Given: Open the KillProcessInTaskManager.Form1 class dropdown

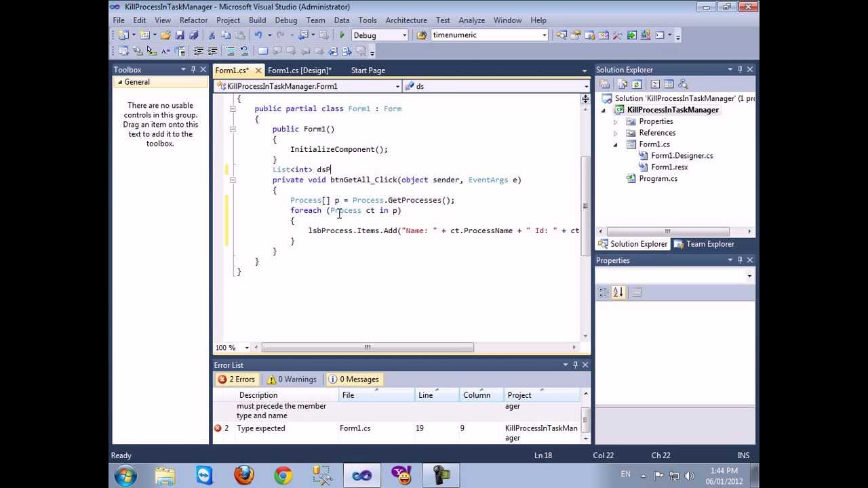Looking at the screenshot, I should click(x=397, y=87).
